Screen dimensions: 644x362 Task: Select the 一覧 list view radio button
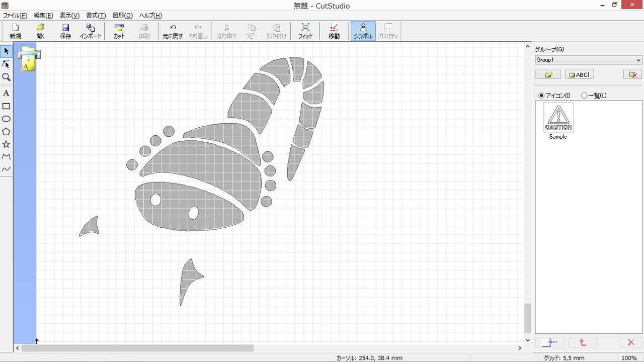point(584,96)
